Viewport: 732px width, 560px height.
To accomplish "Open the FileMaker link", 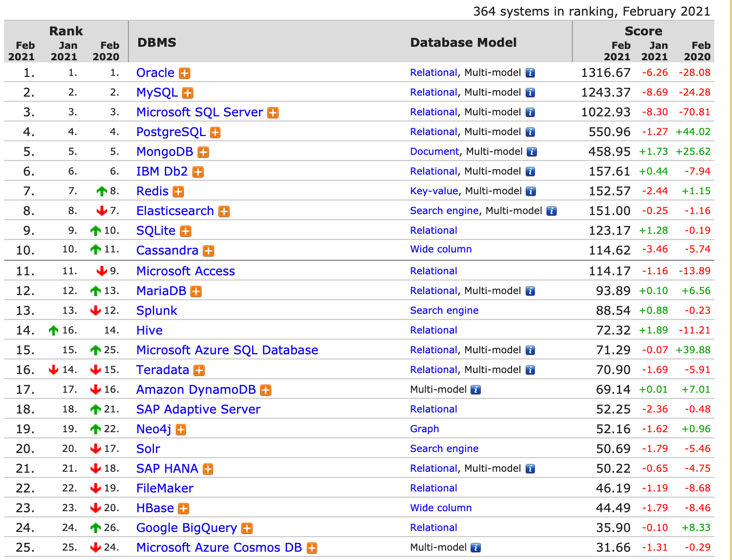I will click(x=165, y=488).
